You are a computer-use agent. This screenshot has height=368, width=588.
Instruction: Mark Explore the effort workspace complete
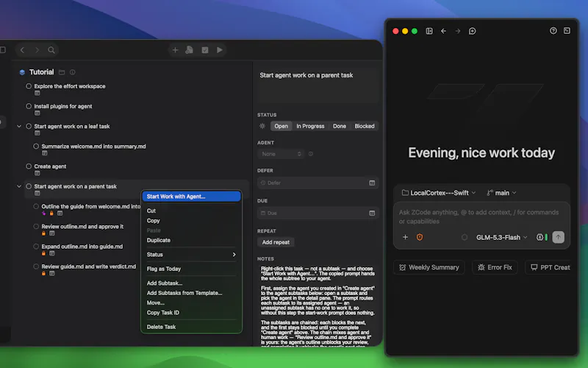pos(29,86)
